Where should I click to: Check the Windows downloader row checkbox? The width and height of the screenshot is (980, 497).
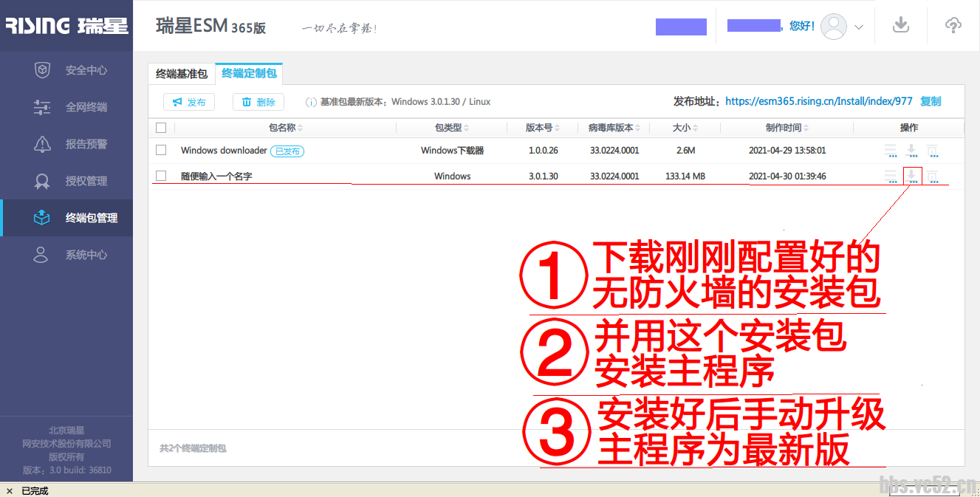click(161, 150)
